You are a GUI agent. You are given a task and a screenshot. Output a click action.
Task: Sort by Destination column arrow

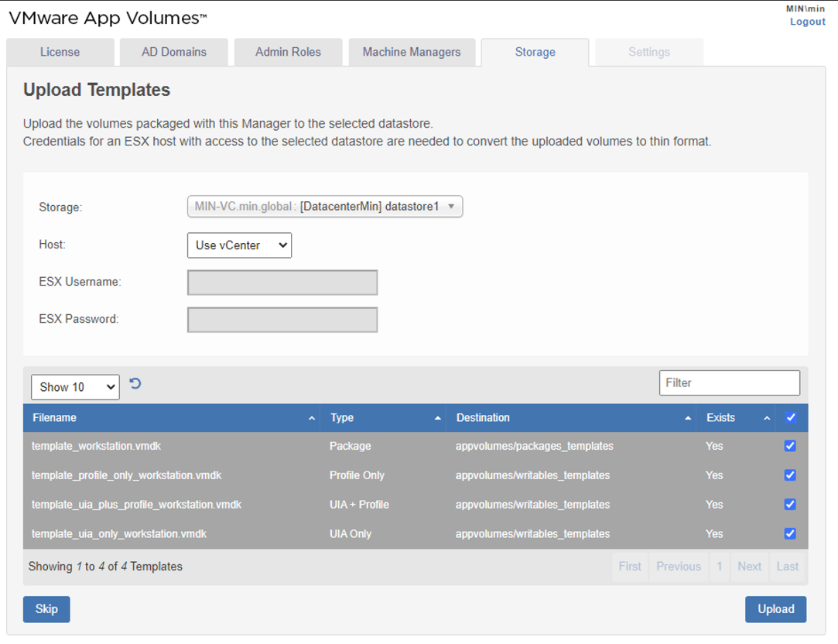pos(688,419)
